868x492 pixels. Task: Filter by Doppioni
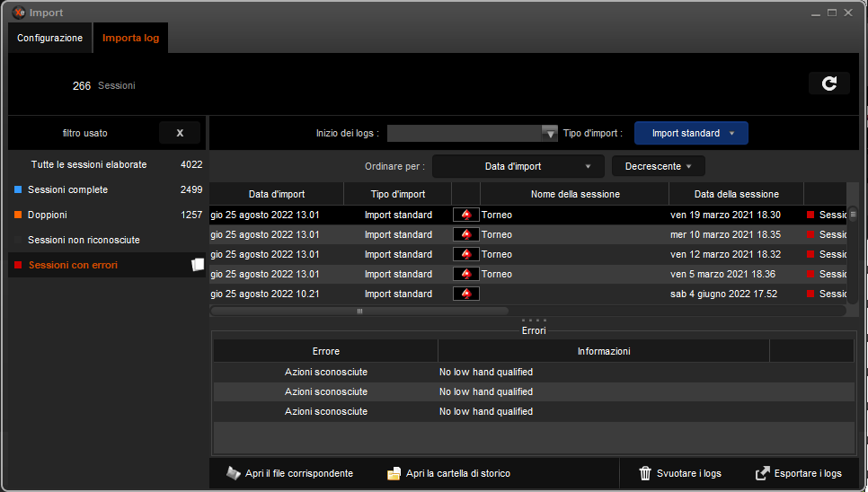point(108,215)
